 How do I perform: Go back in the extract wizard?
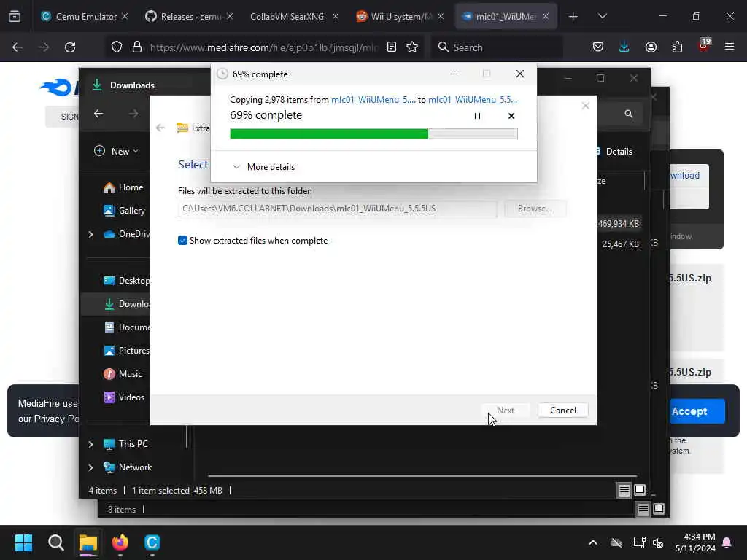click(x=160, y=128)
